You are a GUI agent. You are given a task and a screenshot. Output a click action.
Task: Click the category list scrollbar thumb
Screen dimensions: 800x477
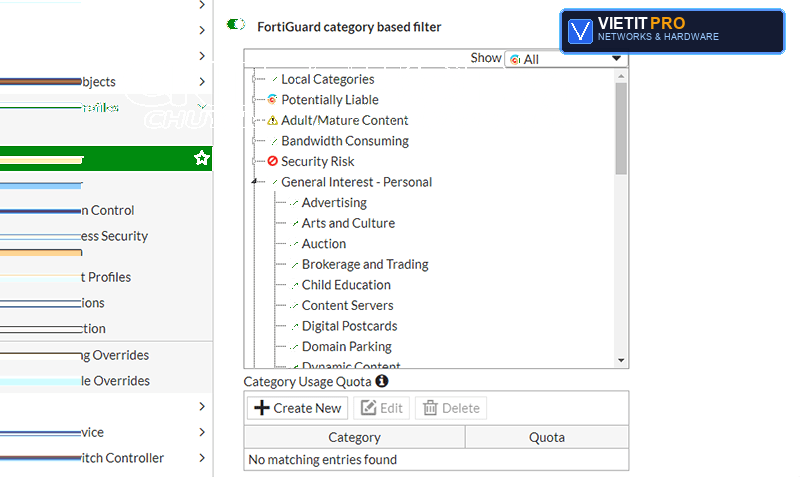621,129
